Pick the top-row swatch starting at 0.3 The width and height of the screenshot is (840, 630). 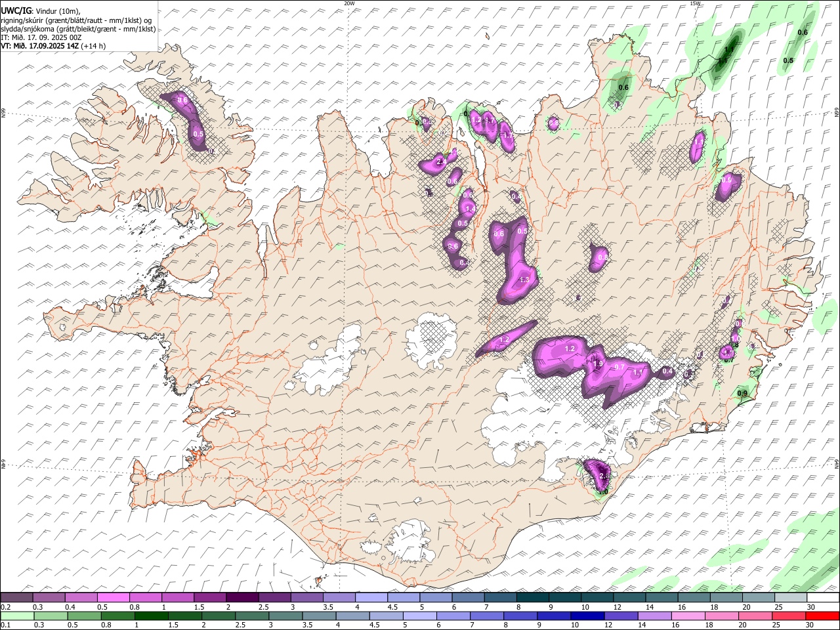coord(49,598)
